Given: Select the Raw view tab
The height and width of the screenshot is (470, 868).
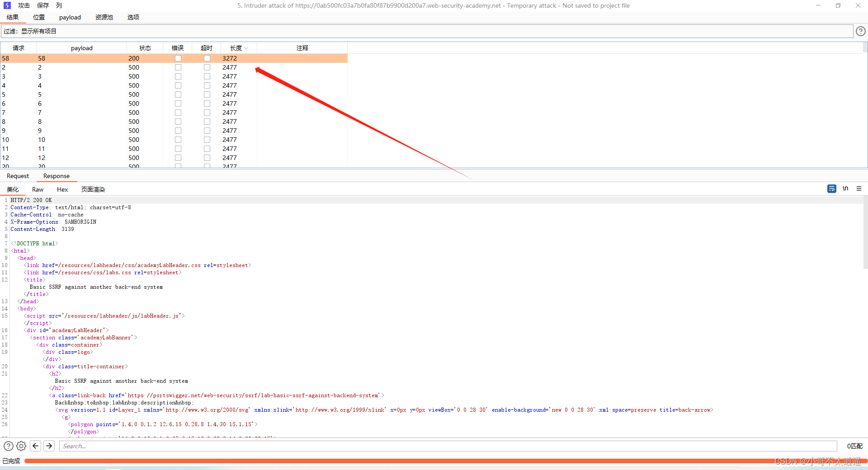Looking at the screenshot, I should pos(38,189).
